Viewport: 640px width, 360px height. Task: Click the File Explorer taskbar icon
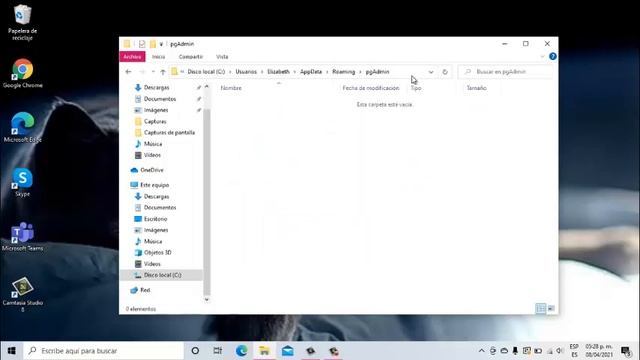tap(264, 351)
